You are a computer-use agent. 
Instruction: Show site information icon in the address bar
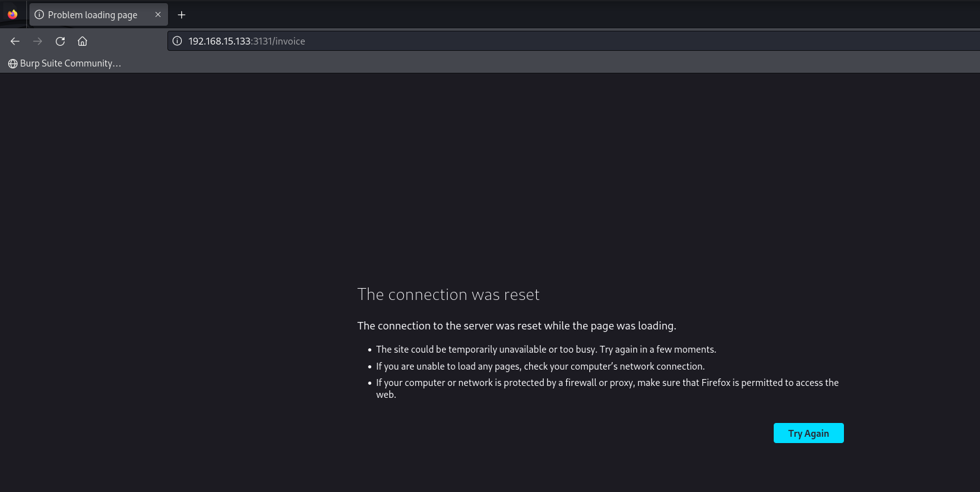pyautogui.click(x=177, y=41)
